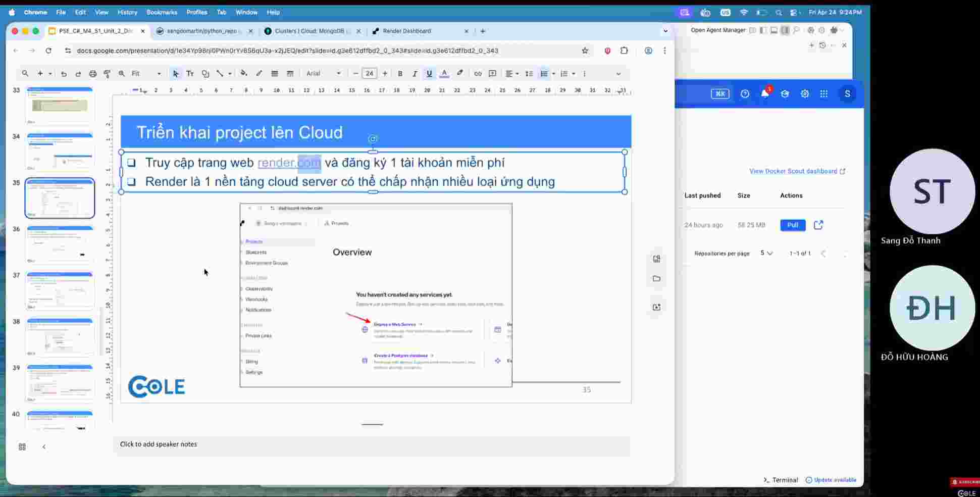Image resolution: width=980 pixels, height=497 pixels.
Task: Open border dash options
Action: pos(290,74)
